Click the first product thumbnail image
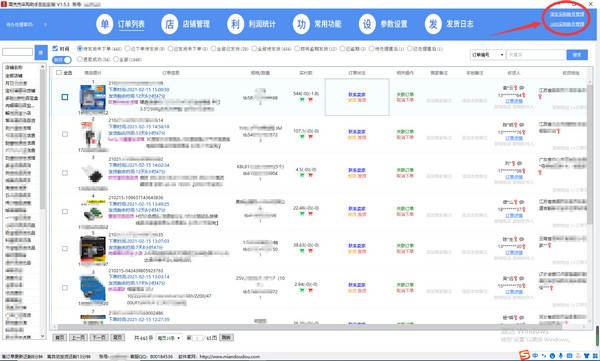 coord(93,98)
